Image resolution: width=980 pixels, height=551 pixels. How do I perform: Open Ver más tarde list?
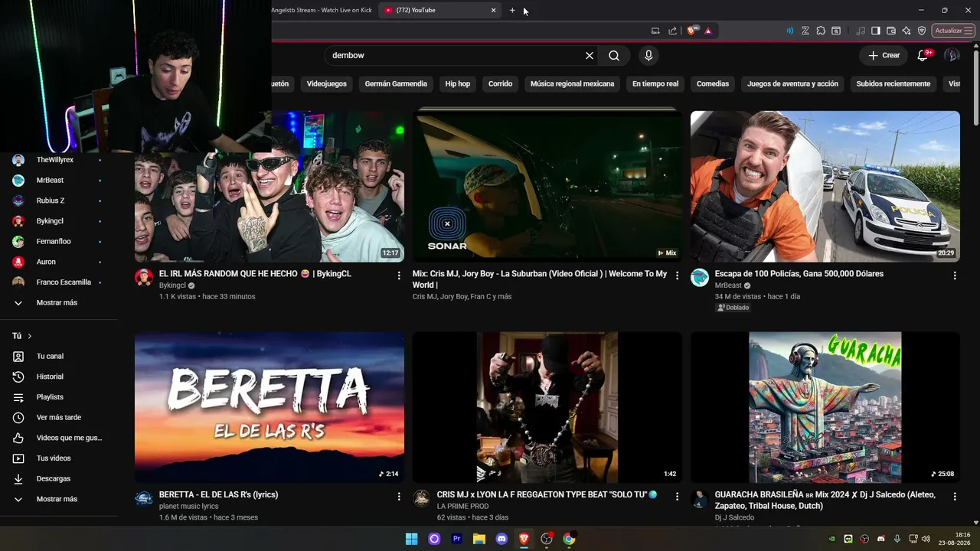pyautogui.click(x=59, y=417)
